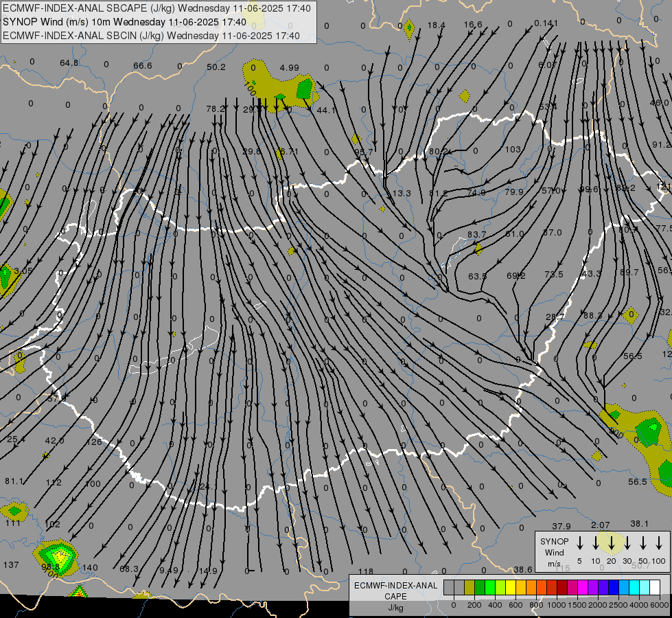Click the 14.9 value on the map
The image size is (672, 618).
click(208, 571)
